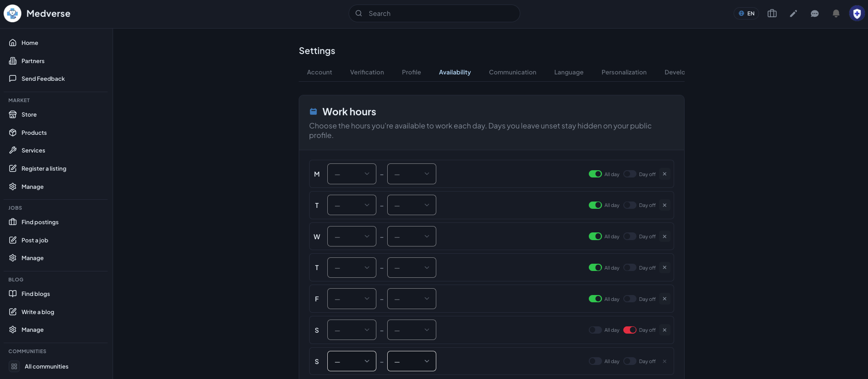Click the All communities grid icon
This screenshot has height=379, width=868.
tap(14, 366)
